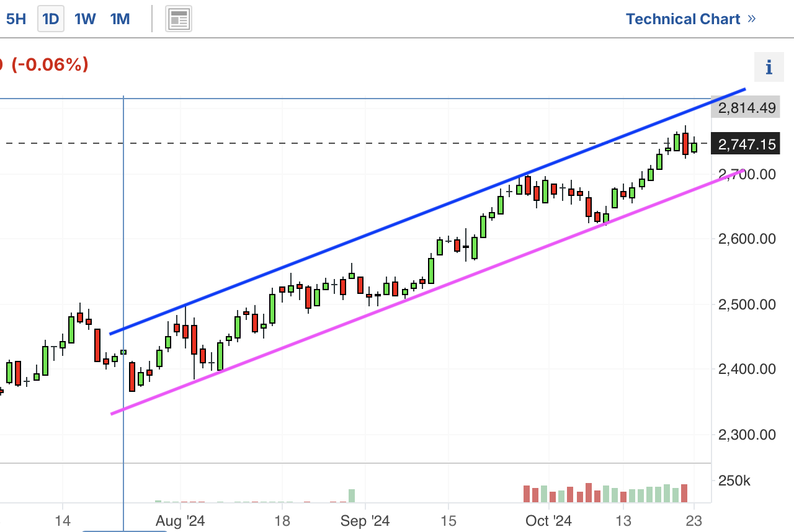Click the date label 23 on axis
The image size is (794, 532).
[694, 521]
